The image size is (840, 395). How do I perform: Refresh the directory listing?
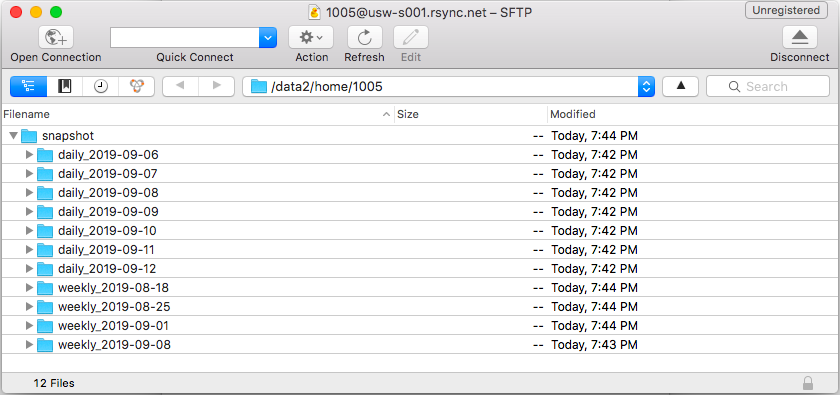pyautogui.click(x=364, y=38)
